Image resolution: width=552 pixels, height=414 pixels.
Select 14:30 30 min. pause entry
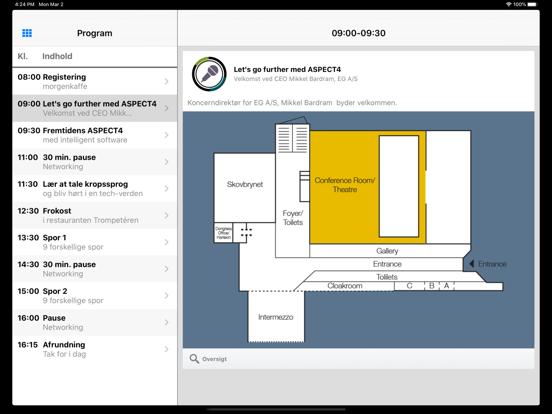pos(94,269)
